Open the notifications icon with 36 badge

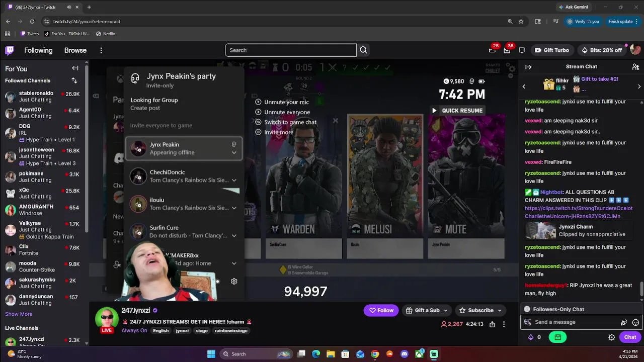(507, 50)
